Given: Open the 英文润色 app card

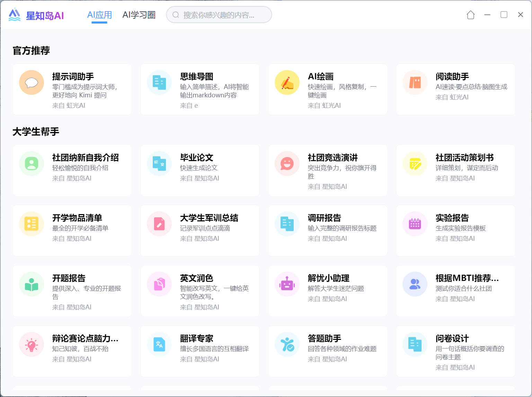Looking at the screenshot, I should point(199,291).
